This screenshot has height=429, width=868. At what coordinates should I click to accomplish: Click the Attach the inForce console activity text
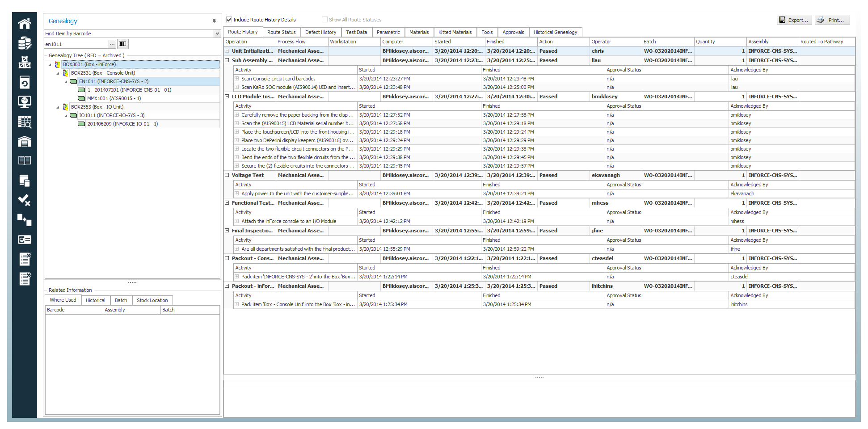tap(289, 221)
